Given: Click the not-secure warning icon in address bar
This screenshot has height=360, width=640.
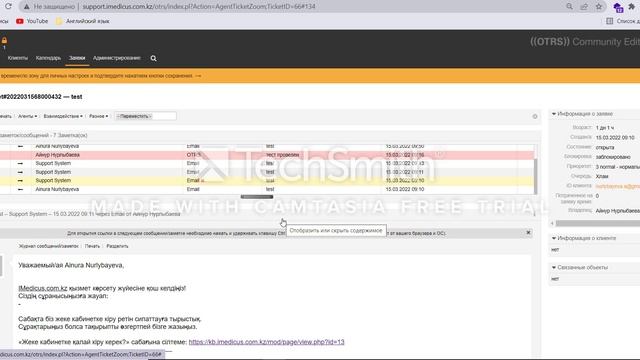Looking at the screenshot, I should click(27, 7).
